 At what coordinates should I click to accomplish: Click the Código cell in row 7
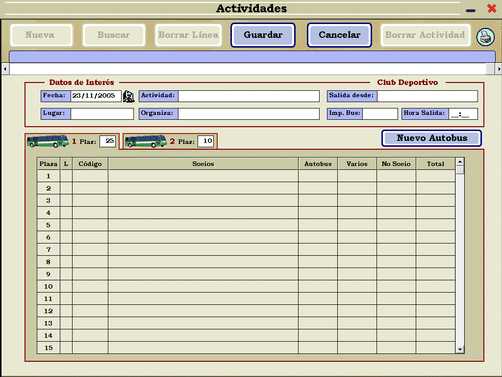tap(90, 250)
